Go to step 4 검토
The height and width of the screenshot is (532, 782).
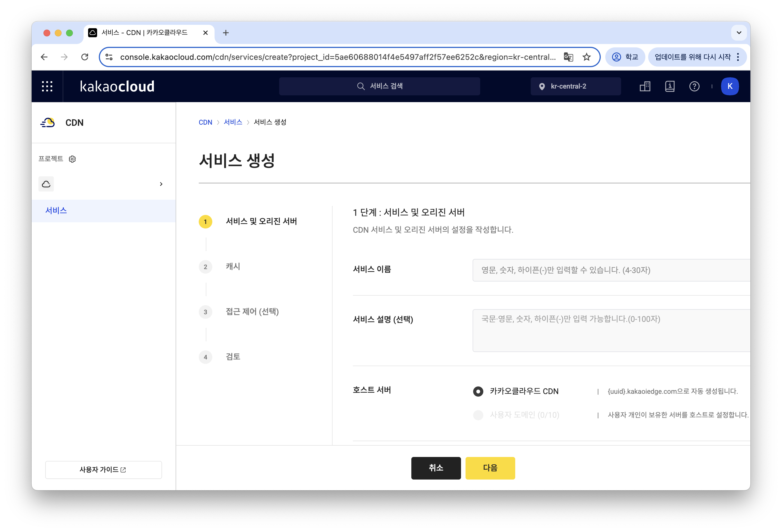click(219, 357)
